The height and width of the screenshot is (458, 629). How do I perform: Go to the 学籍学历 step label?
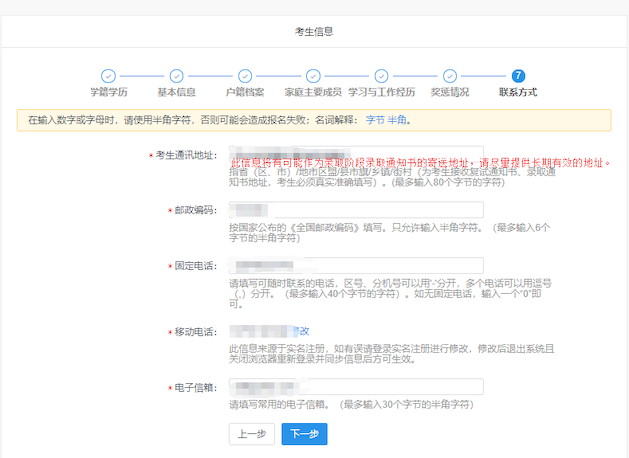[x=108, y=92]
